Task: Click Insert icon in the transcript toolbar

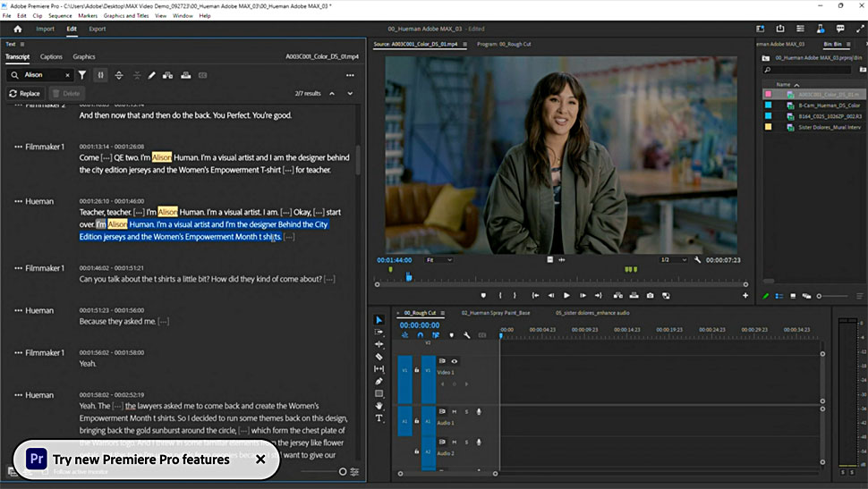Action: [167, 75]
